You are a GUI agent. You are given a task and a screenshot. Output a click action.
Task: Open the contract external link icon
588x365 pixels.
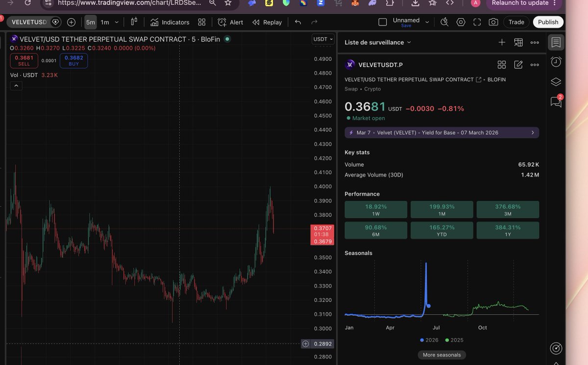pos(479,79)
